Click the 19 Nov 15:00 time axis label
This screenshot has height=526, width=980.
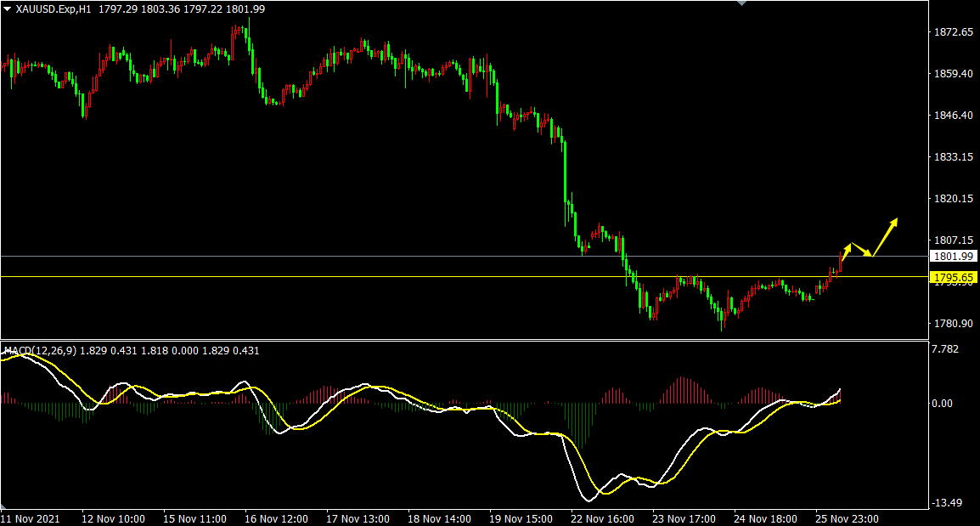[x=520, y=518]
